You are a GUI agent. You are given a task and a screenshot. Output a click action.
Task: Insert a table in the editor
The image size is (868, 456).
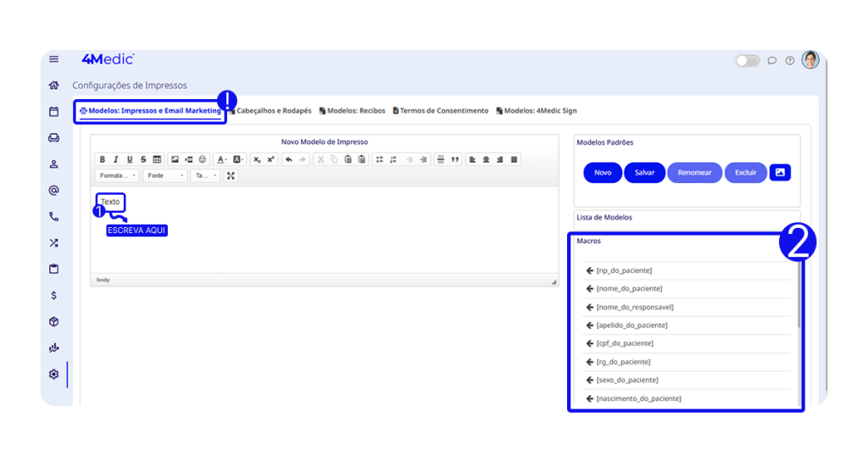click(x=157, y=159)
